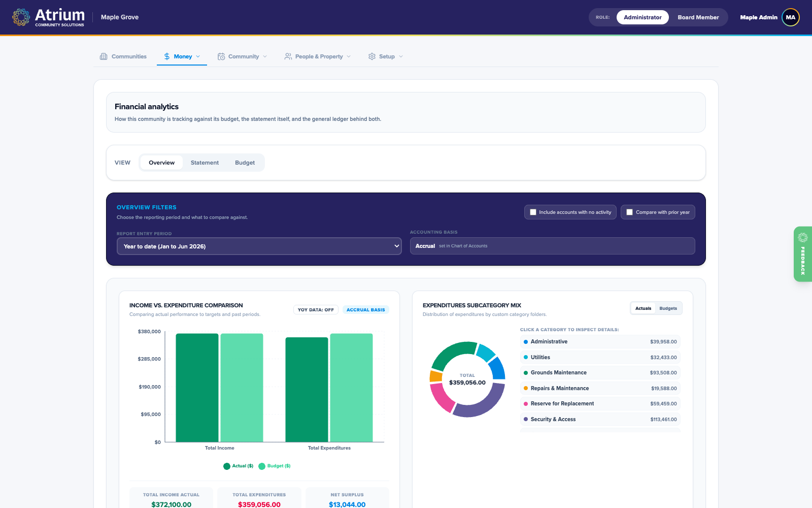Click the Grounds Maintenance green dot
The image size is (812, 508).
point(526,373)
